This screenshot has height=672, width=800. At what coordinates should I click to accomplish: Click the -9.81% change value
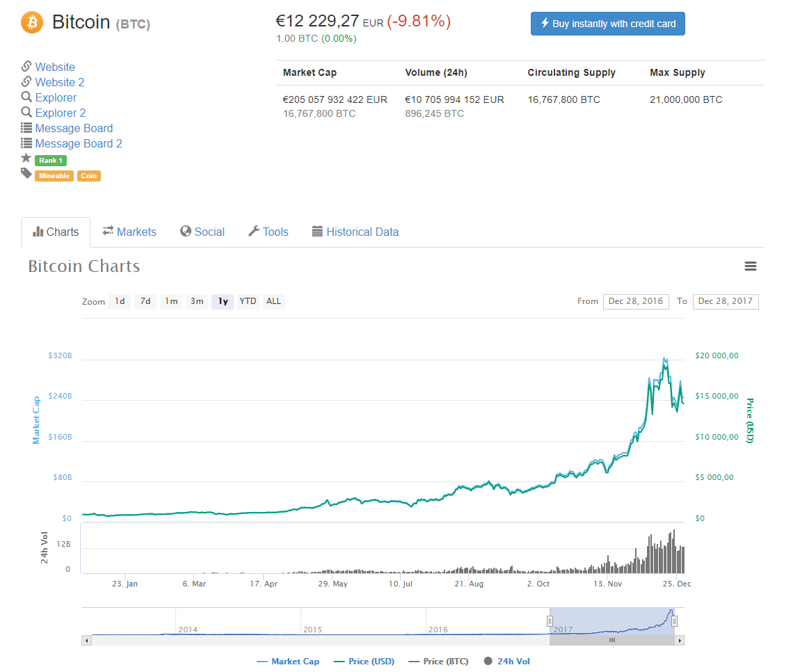pyautogui.click(x=419, y=21)
